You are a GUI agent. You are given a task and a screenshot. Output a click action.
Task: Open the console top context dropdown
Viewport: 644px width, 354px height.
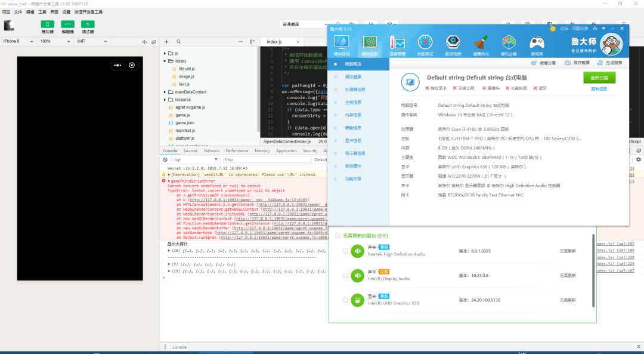coord(196,159)
